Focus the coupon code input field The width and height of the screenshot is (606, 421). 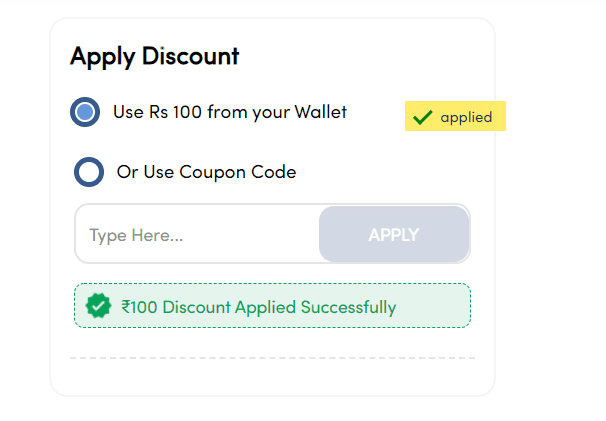(x=197, y=235)
